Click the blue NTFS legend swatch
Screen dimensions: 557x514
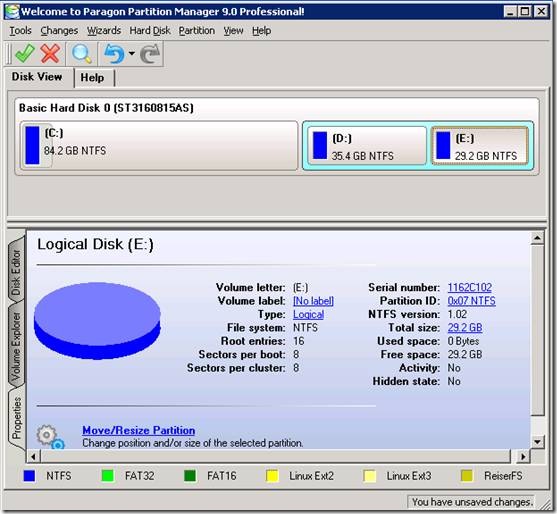[x=29, y=476]
